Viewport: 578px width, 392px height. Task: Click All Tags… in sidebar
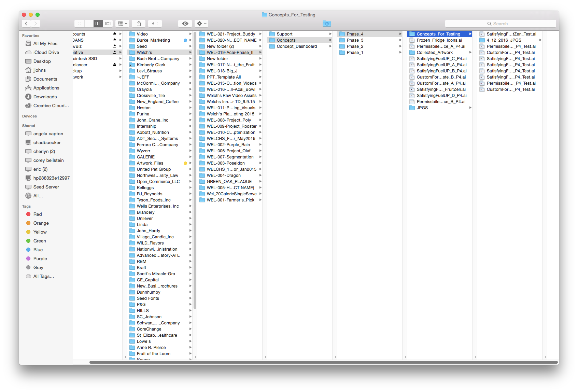click(43, 277)
